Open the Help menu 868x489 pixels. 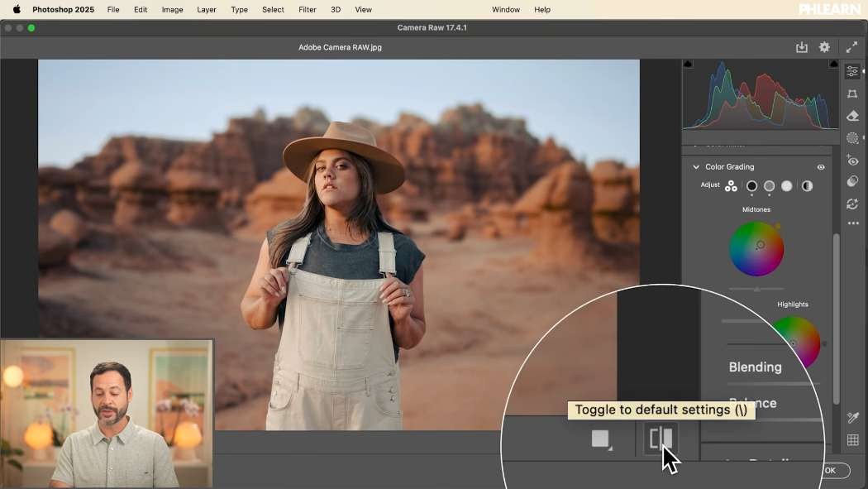pos(542,9)
